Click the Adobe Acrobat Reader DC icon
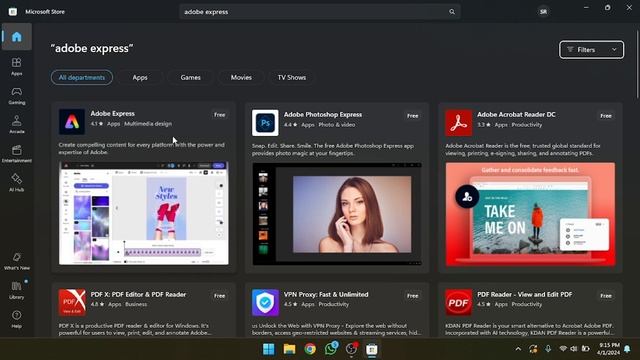The width and height of the screenshot is (640, 360). [x=458, y=123]
